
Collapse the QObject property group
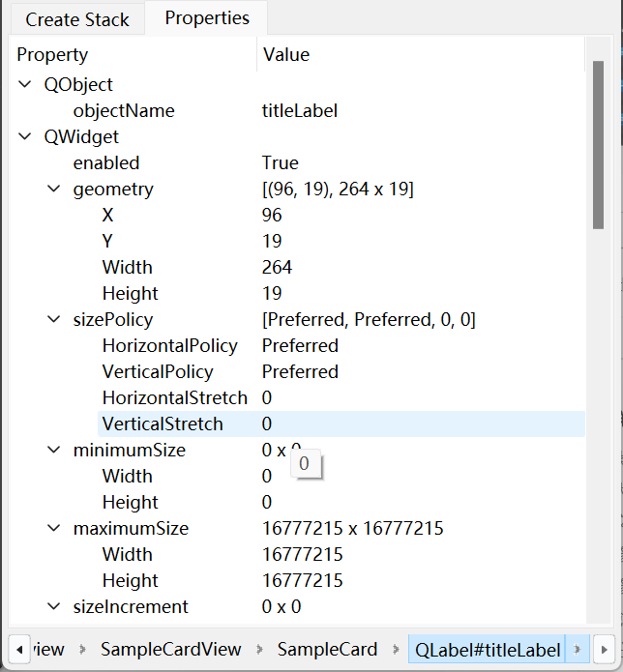pyautogui.click(x=24, y=85)
